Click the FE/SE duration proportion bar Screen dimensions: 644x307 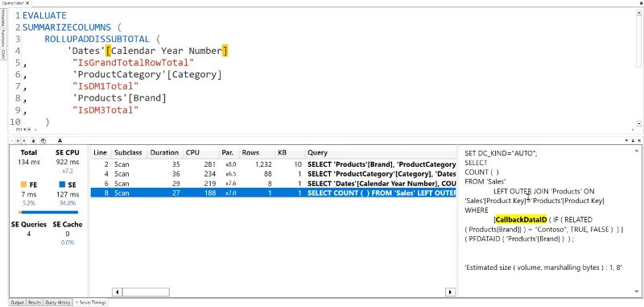(48, 212)
